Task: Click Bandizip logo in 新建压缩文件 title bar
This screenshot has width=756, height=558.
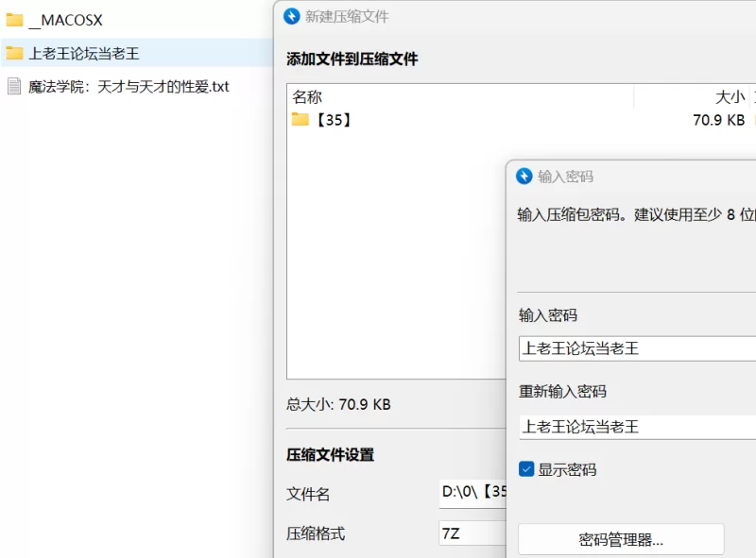Action: click(x=292, y=16)
